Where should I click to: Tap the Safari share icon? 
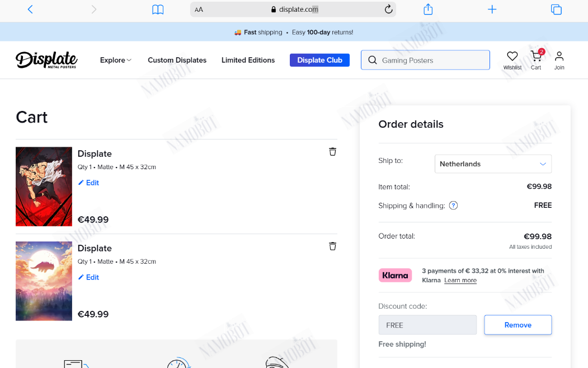(x=428, y=10)
